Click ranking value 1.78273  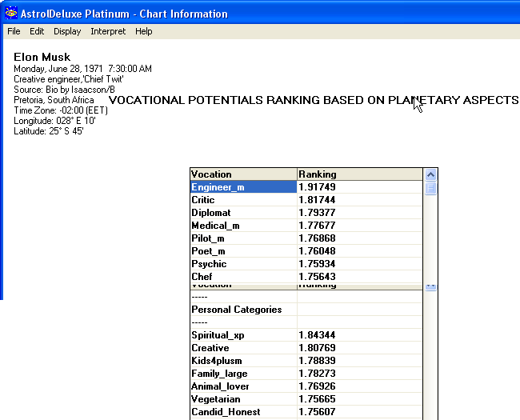click(x=317, y=374)
